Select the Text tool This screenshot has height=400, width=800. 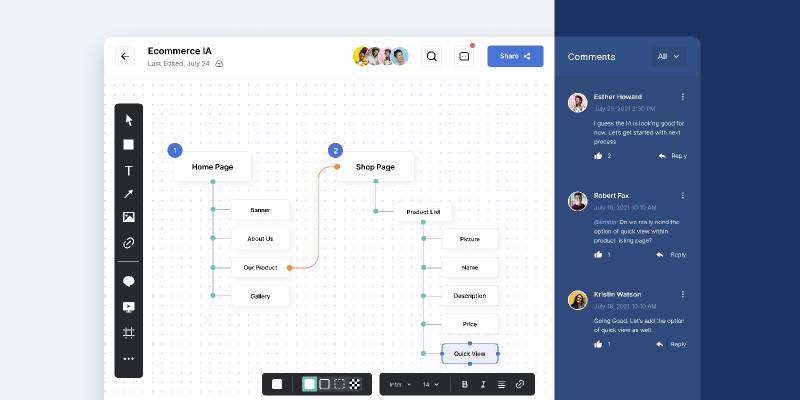(x=129, y=171)
